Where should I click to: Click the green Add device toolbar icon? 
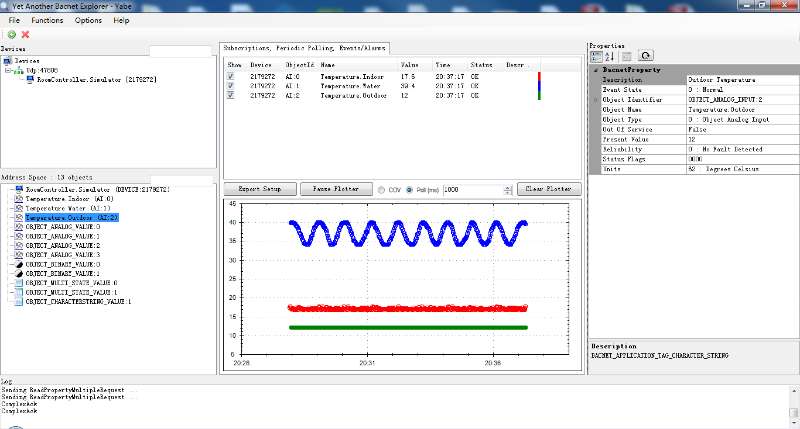tap(12, 35)
